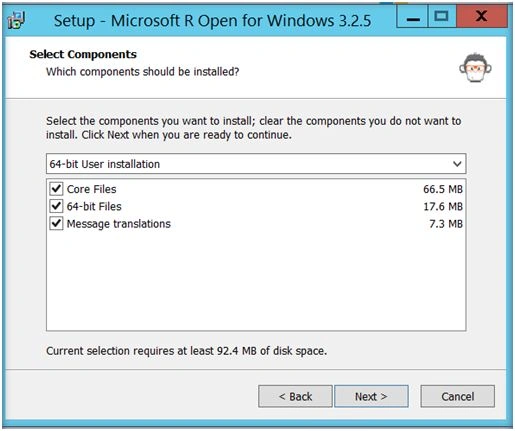The image size is (515, 431).
Task: Disable the Message translations checkbox
Action: [56, 223]
